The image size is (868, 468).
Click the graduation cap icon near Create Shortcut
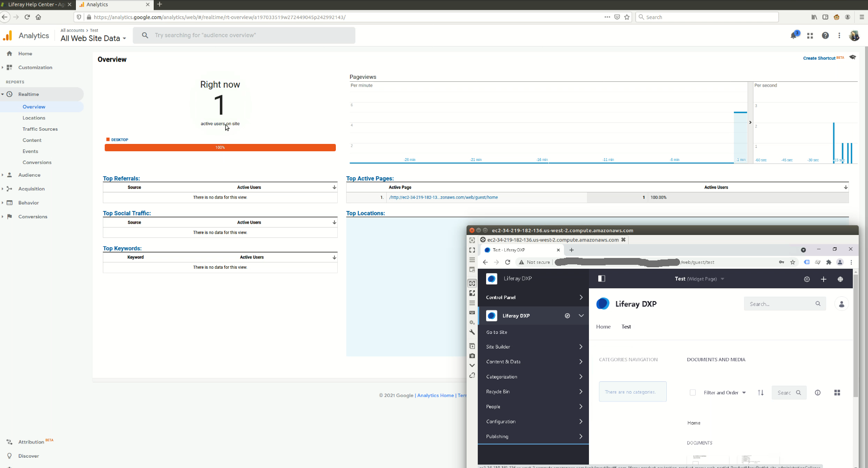pos(853,57)
